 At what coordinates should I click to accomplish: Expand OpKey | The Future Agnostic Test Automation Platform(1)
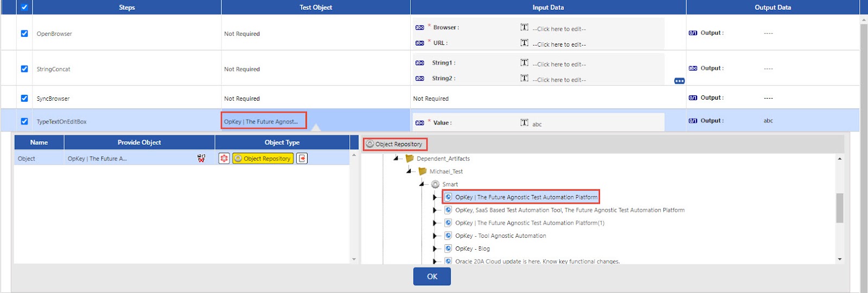435,223
